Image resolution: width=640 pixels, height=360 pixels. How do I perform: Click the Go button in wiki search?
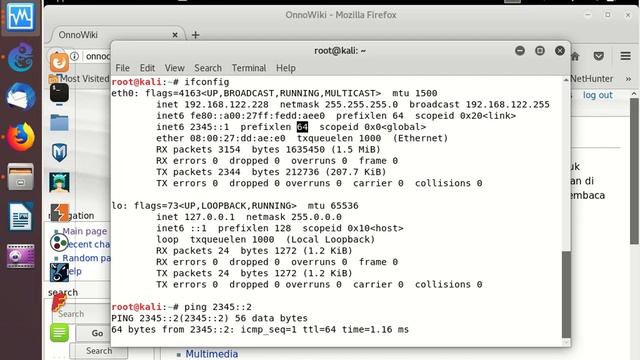coord(98,333)
